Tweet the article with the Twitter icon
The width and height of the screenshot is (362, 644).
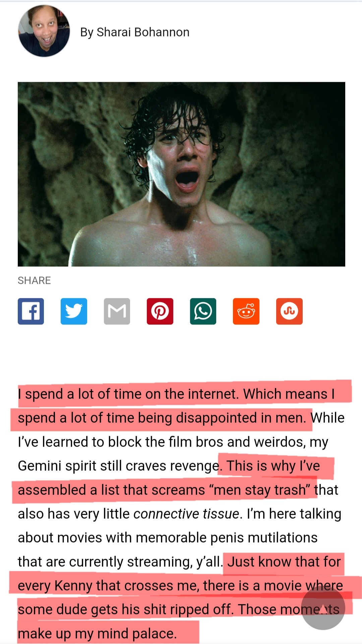tap(74, 311)
